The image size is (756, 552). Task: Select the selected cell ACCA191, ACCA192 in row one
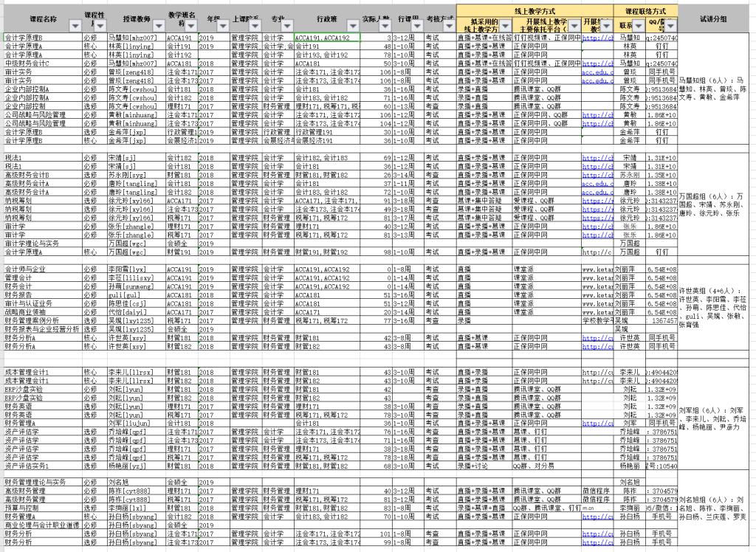(x=326, y=36)
